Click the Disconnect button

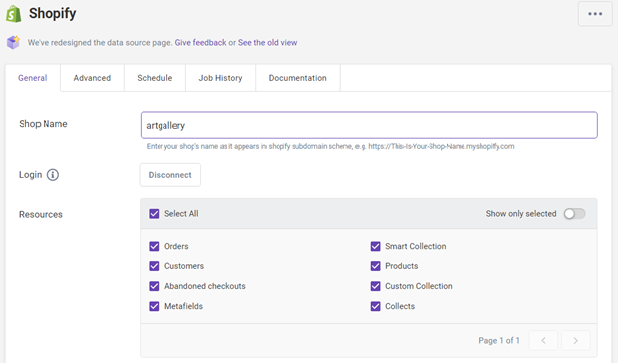click(170, 175)
